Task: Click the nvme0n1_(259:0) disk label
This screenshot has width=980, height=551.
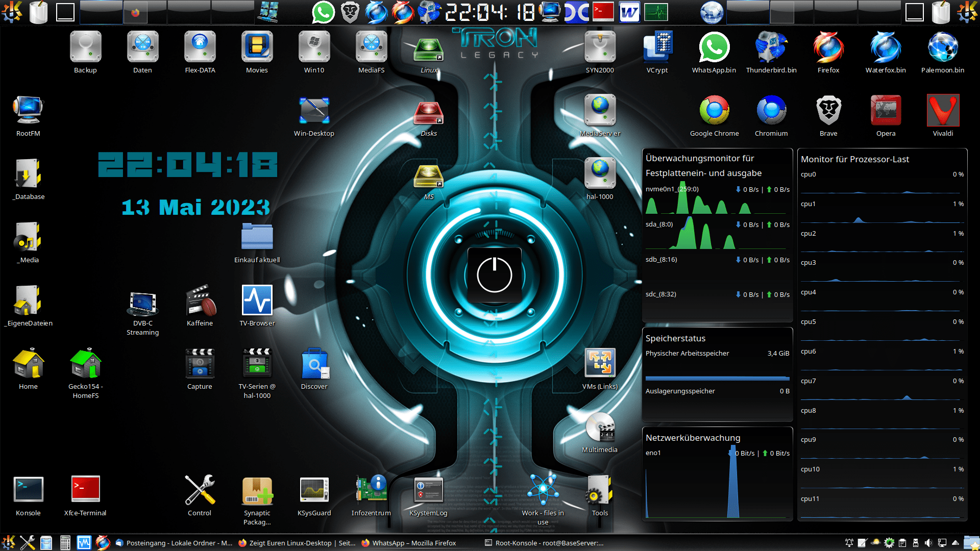Action: (672, 189)
